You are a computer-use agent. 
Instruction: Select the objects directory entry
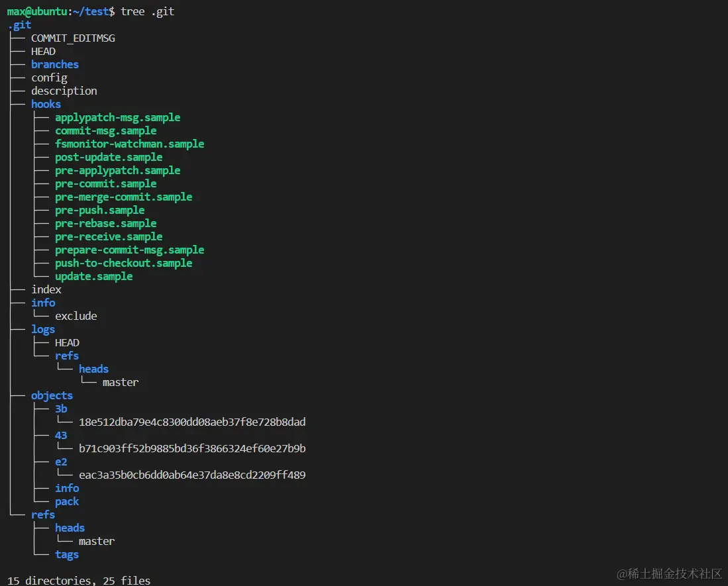coord(52,396)
